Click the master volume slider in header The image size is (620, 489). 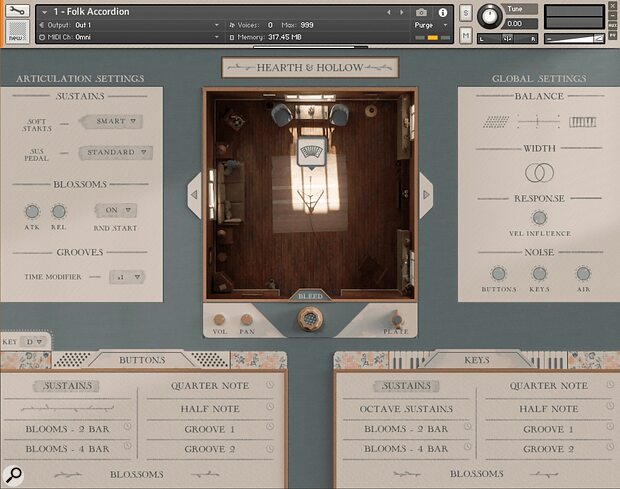coord(575,38)
